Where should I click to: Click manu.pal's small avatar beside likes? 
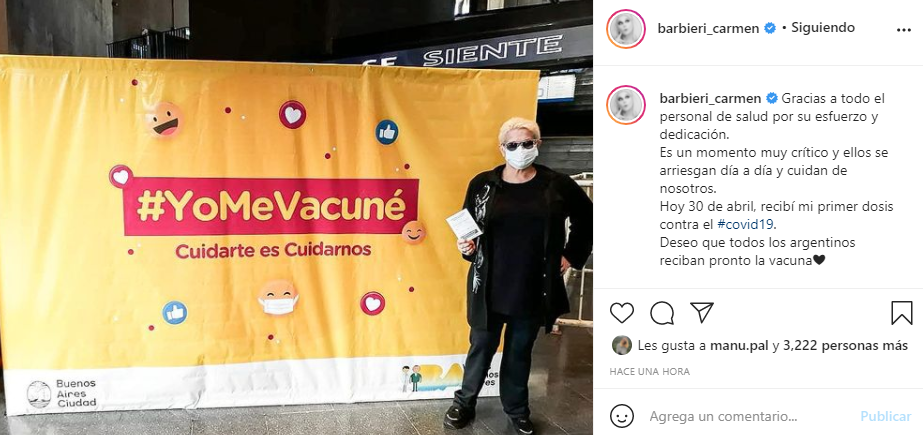click(622, 346)
